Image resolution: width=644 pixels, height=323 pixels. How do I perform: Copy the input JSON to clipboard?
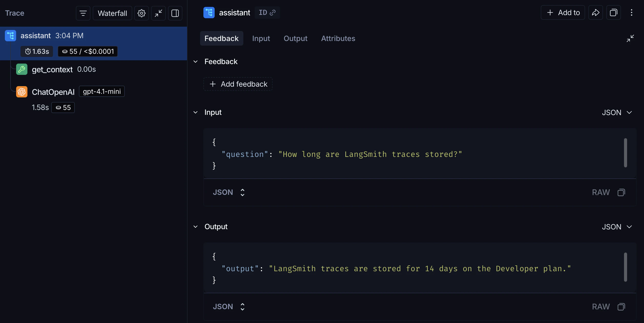(622, 192)
